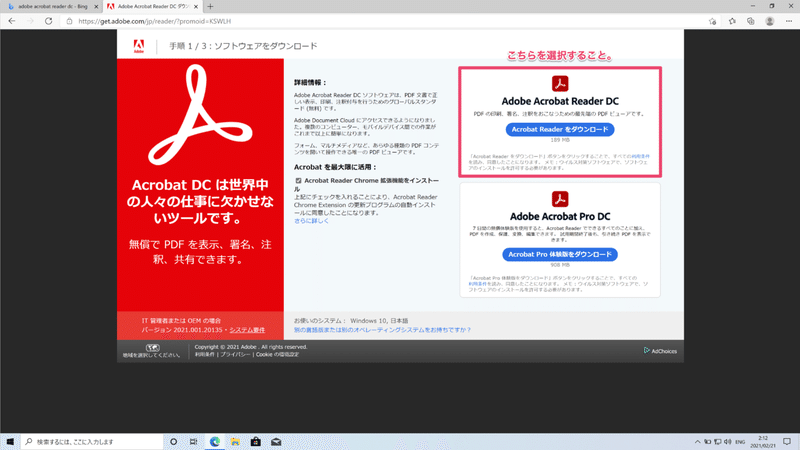Open the Collections icon in Edge toolbar

(x=751, y=21)
